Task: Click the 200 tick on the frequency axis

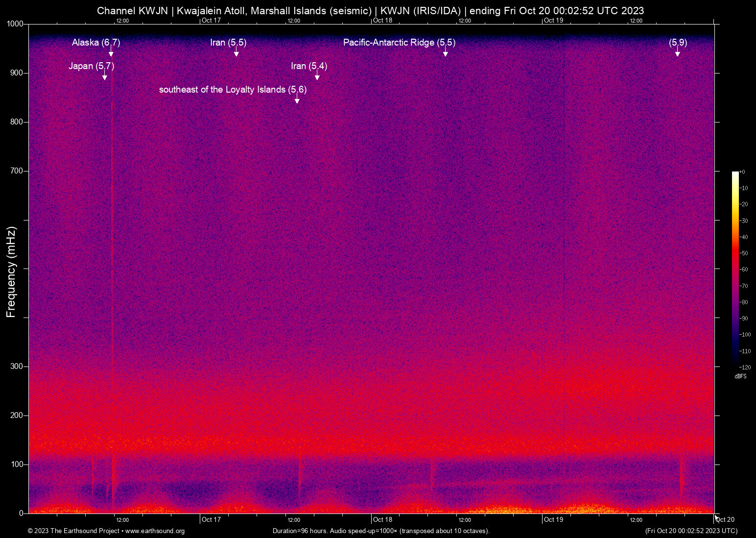Action: (17, 416)
